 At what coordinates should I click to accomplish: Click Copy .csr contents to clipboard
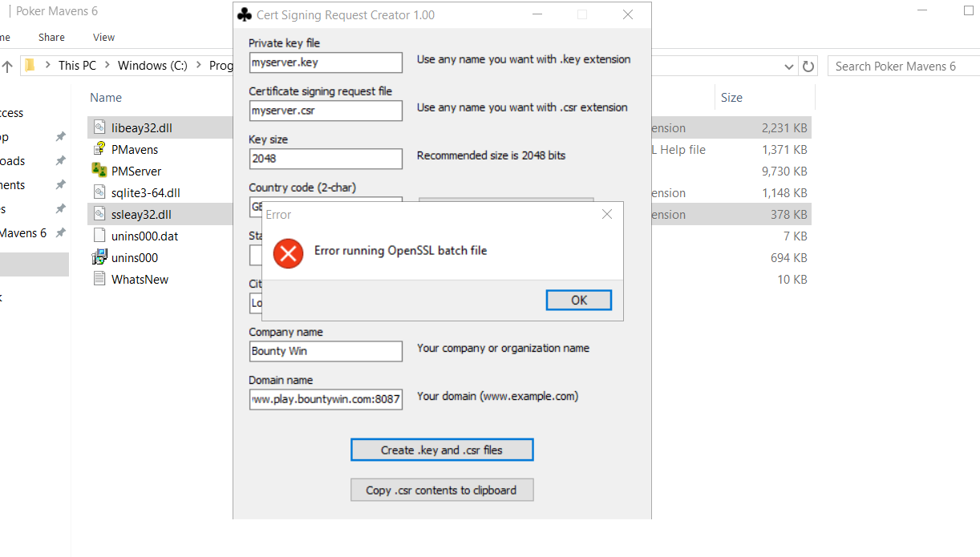click(442, 490)
